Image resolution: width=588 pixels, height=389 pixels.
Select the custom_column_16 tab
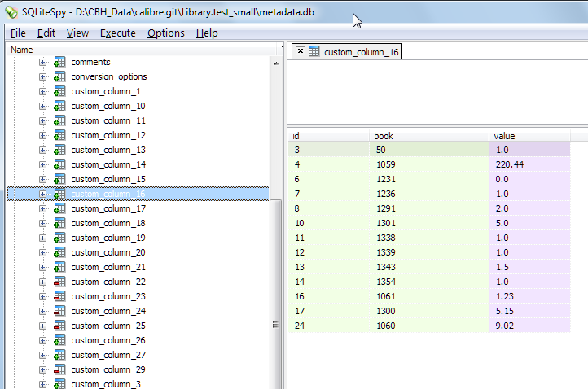(x=347, y=52)
